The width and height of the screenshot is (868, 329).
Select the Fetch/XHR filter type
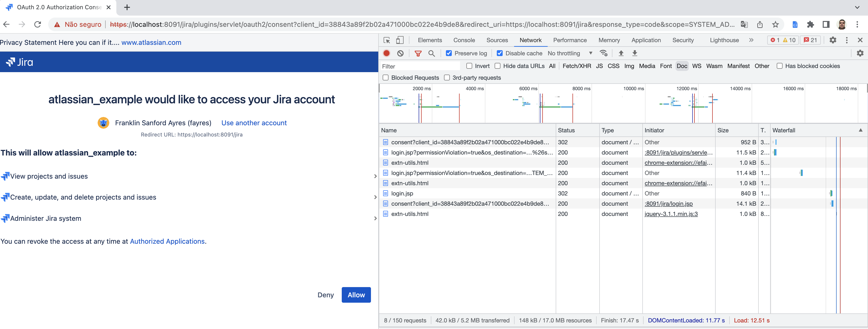pyautogui.click(x=577, y=66)
